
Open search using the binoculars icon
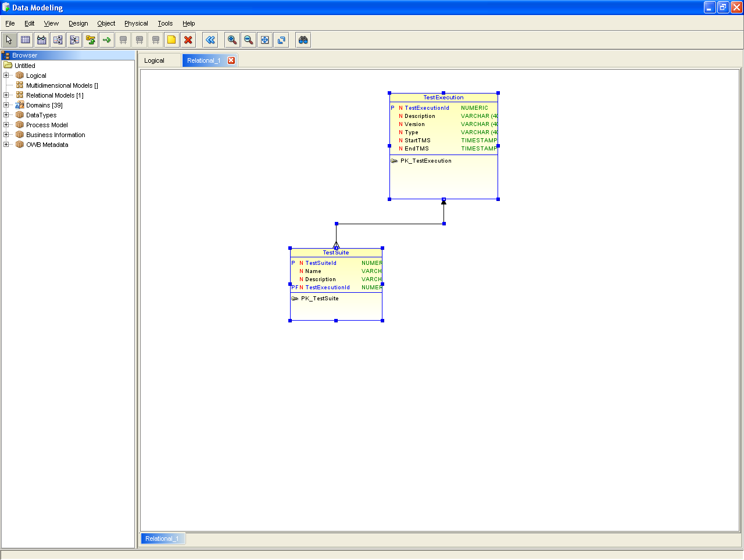pos(302,40)
